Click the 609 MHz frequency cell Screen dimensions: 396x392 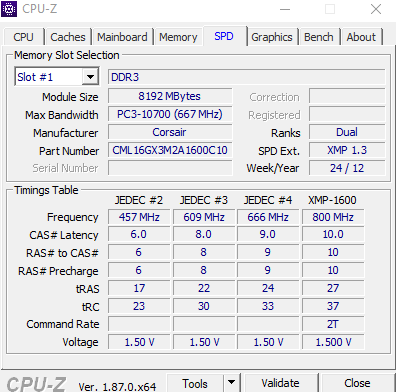coord(204,217)
